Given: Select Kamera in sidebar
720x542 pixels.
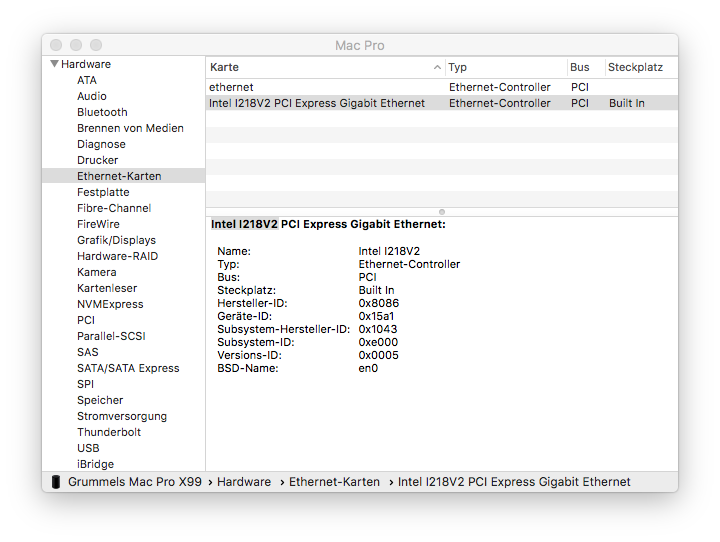Looking at the screenshot, I should 96,272.
